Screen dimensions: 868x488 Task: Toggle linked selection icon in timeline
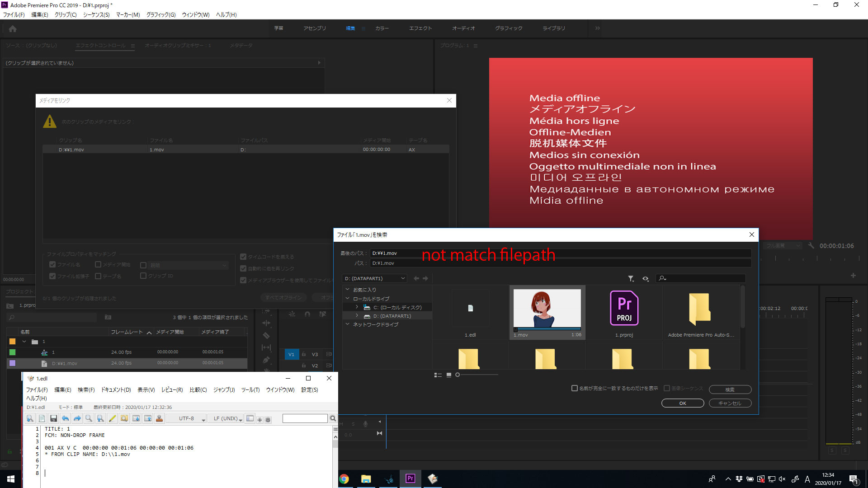(x=322, y=314)
